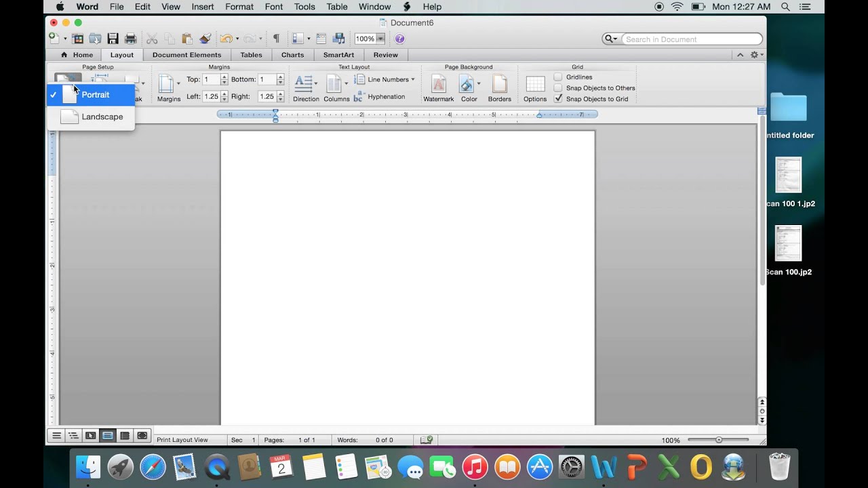This screenshot has height=488, width=868.
Task: Switch to Notebook Layout view icon
Action: pyautogui.click(x=125, y=436)
